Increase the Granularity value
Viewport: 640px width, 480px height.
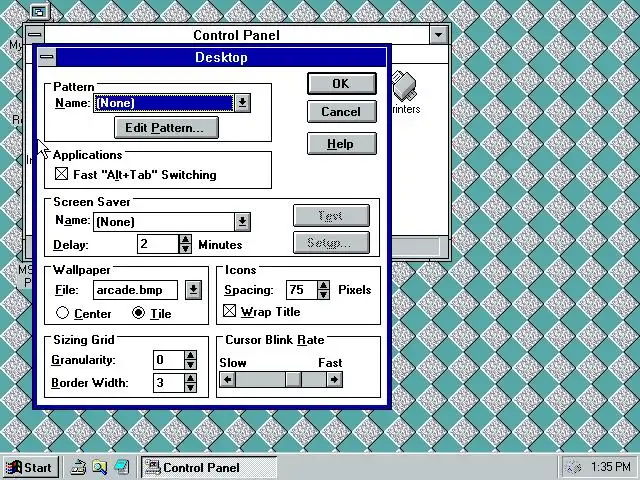190,356
